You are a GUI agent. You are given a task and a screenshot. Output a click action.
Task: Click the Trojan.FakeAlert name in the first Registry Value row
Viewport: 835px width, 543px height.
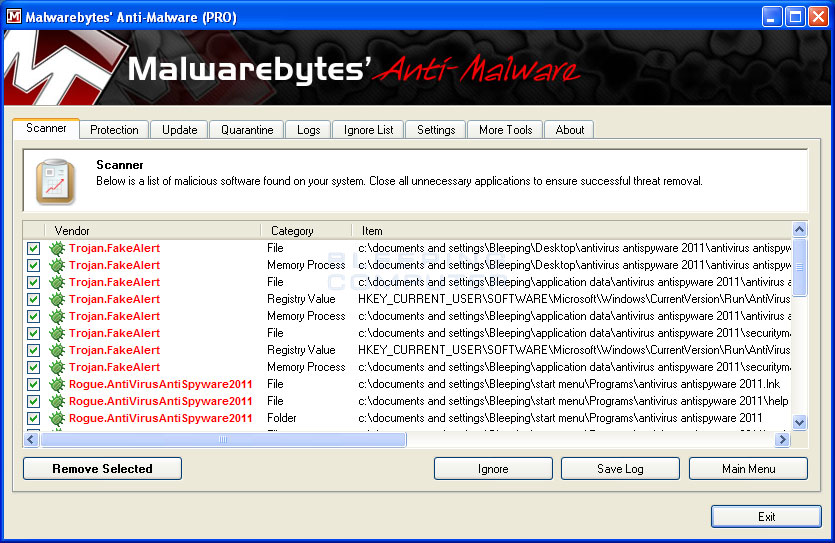114,299
